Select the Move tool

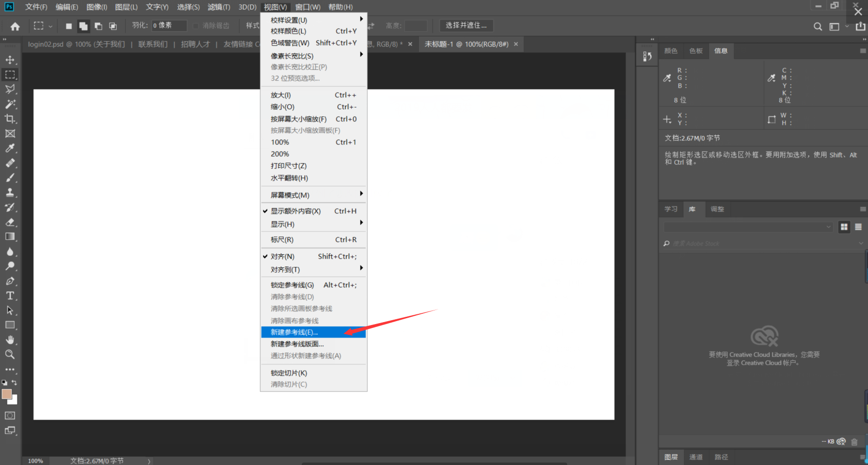tap(10, 60)
